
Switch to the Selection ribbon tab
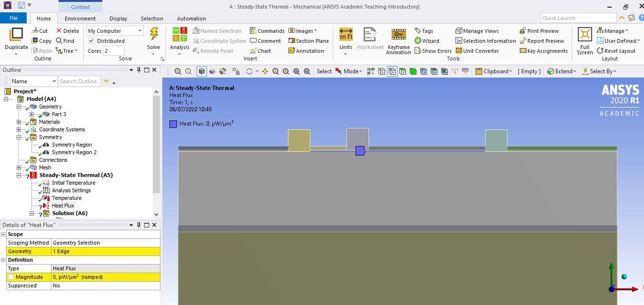pyautogui.click(x=152, y=19)
